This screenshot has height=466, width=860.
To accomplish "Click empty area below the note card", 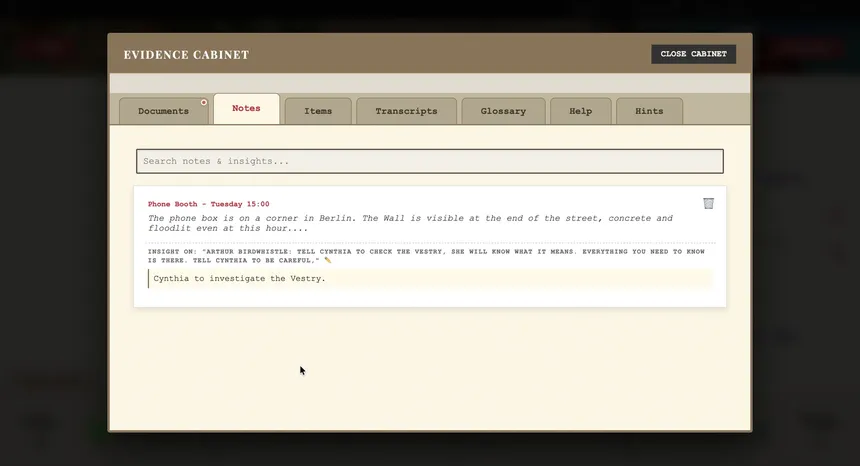I will point(430,370).
